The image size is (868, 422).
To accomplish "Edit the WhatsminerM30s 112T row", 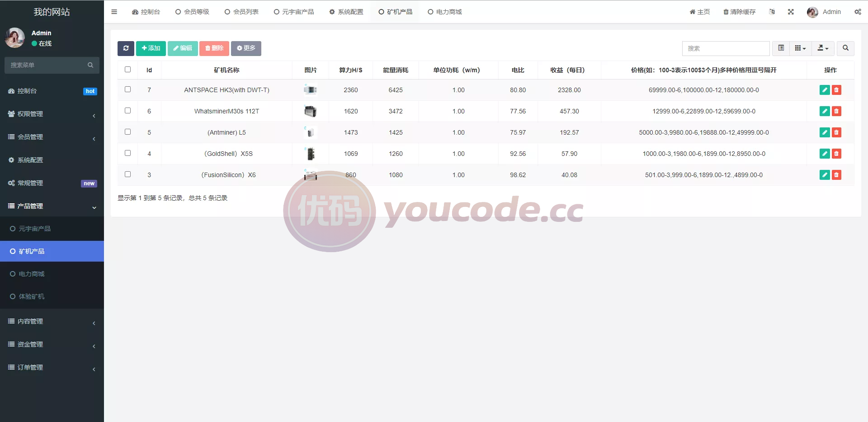I will click(x=825, y=111).
